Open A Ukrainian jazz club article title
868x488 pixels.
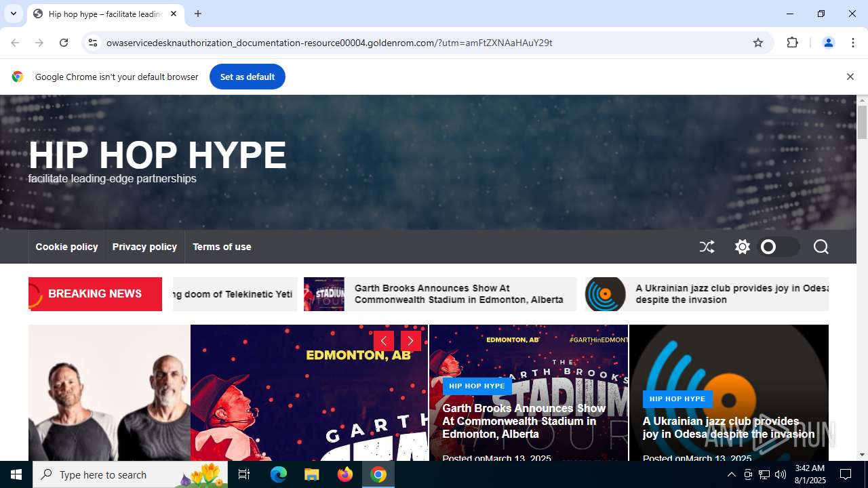729,428
